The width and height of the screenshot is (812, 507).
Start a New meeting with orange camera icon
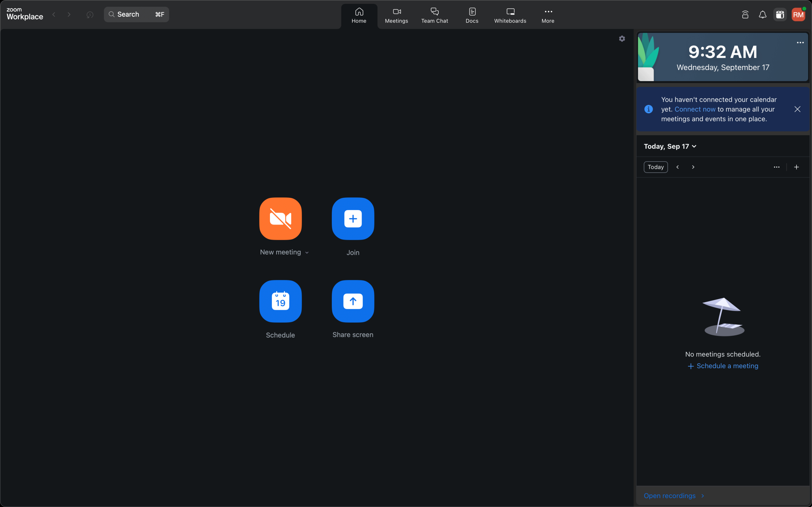click(x=280, y=219)
